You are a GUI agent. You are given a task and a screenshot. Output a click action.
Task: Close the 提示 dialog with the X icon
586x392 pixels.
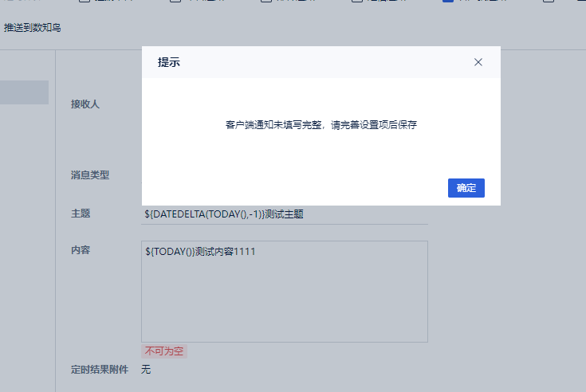pyautogui.click(x=478, y=62)
